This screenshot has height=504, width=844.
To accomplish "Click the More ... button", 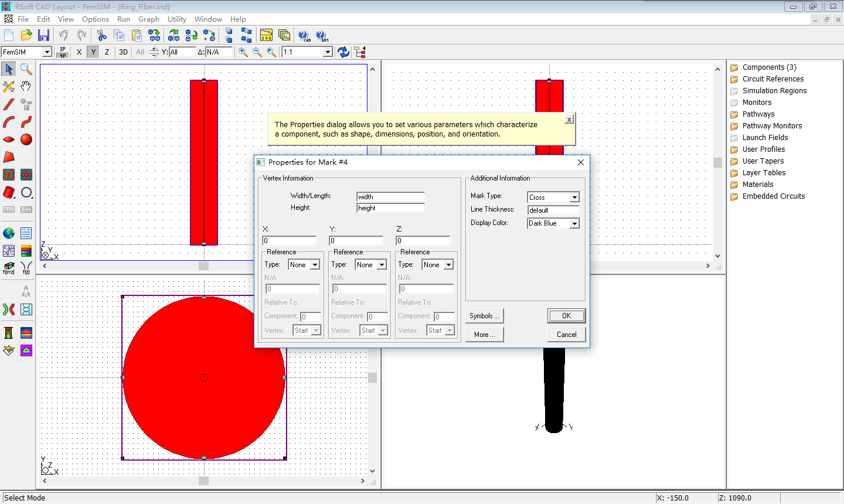I will (485, 335).
